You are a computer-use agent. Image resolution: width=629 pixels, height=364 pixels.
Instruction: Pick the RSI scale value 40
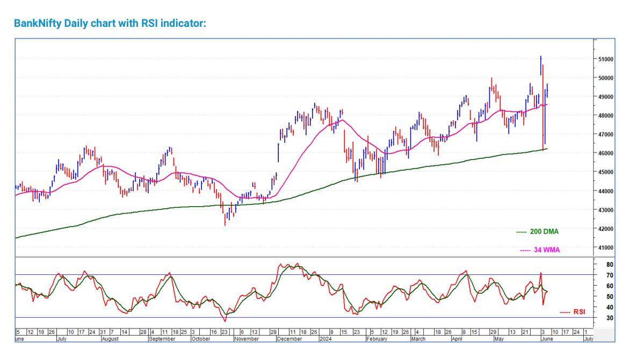click(610, 308)
